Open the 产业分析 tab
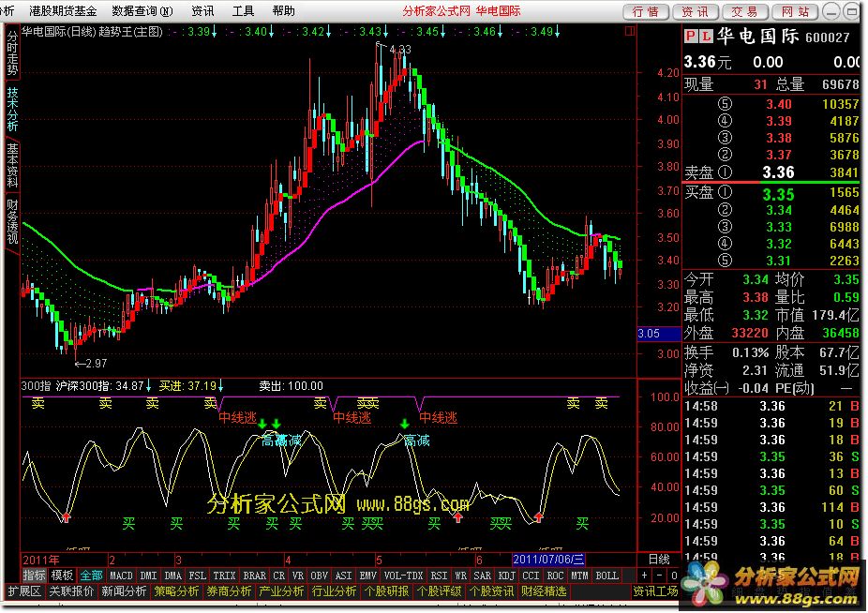The width and height of the screenshot is (868, 613). click(x=282, y=591)
